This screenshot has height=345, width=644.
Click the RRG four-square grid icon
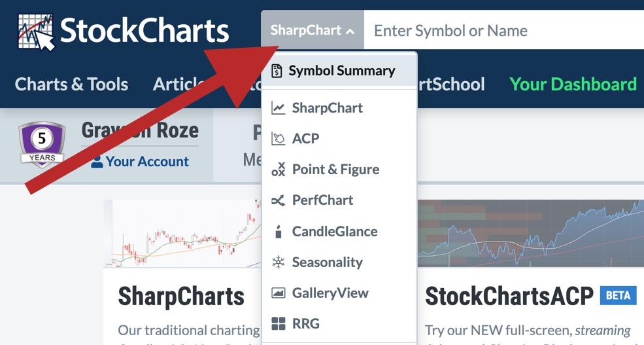279,323
